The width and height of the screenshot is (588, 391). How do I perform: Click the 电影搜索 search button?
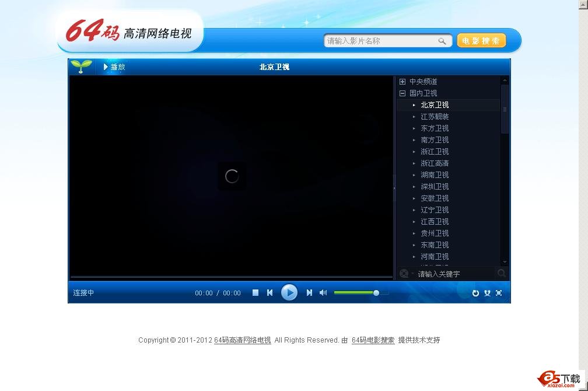481,40
